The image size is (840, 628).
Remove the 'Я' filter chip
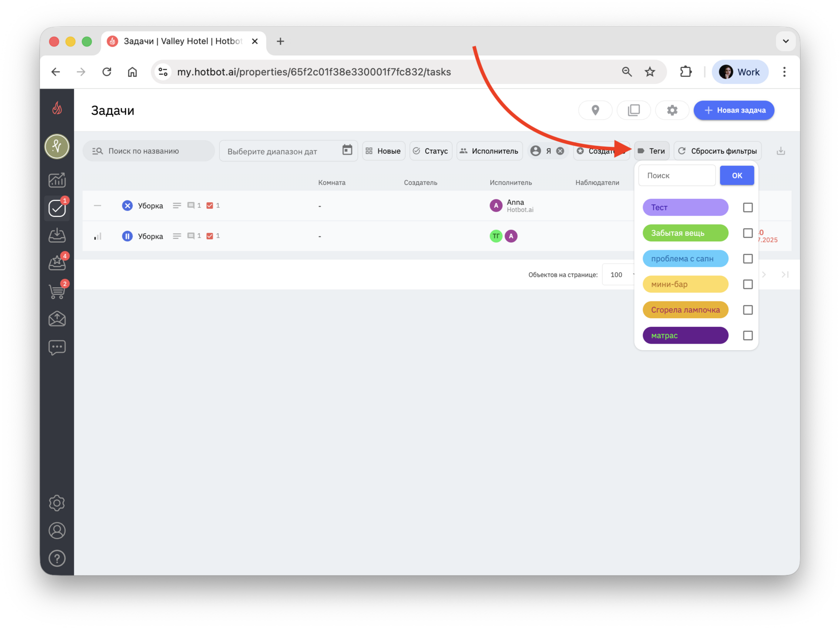coord(560,151)
